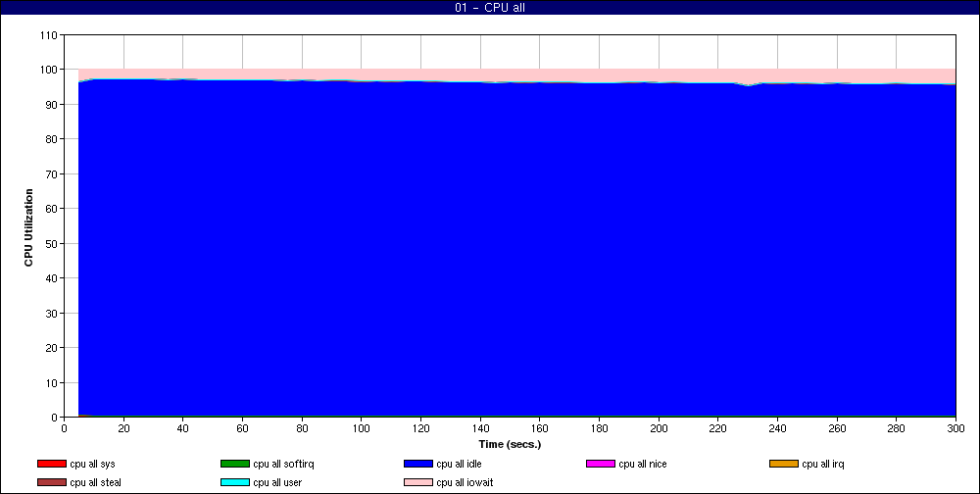The image size is (980, 494).
Task: Click the 220 label on the time axis
Action: coord(717,429)
